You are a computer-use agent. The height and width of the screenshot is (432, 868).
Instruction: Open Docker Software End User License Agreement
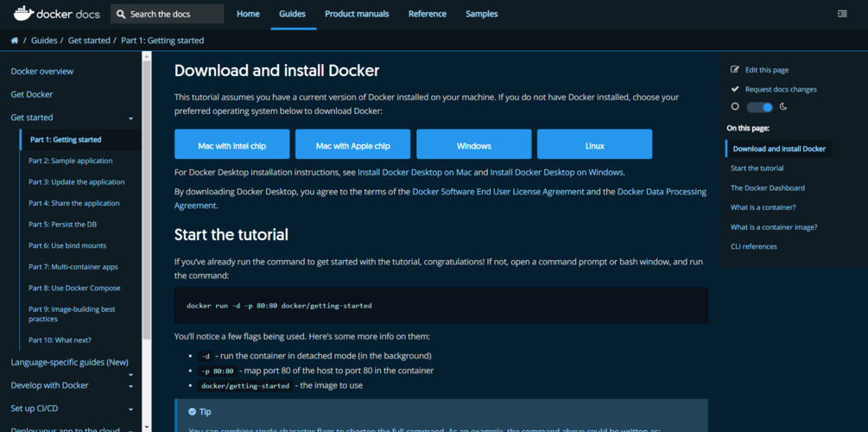[x=498, y=192]
